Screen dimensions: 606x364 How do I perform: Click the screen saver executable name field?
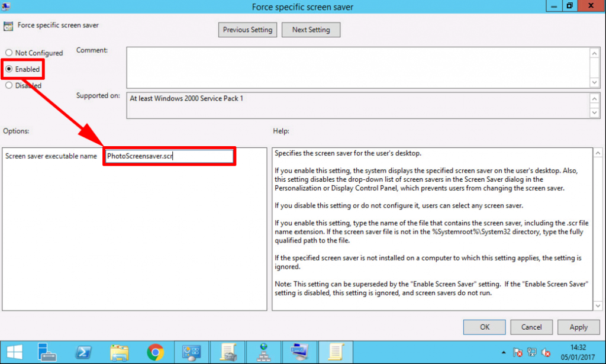point(169,156)
